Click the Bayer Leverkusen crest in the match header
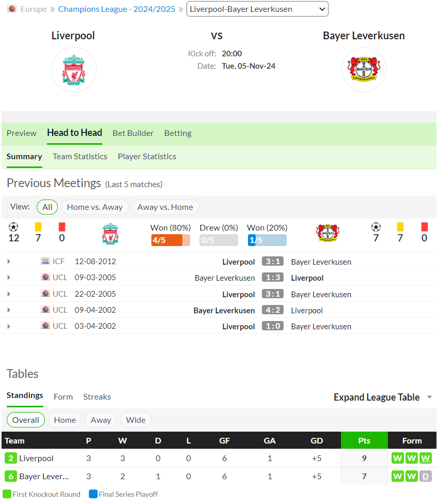This screenshot has height=504, width=437. click(x=364, y=69)
